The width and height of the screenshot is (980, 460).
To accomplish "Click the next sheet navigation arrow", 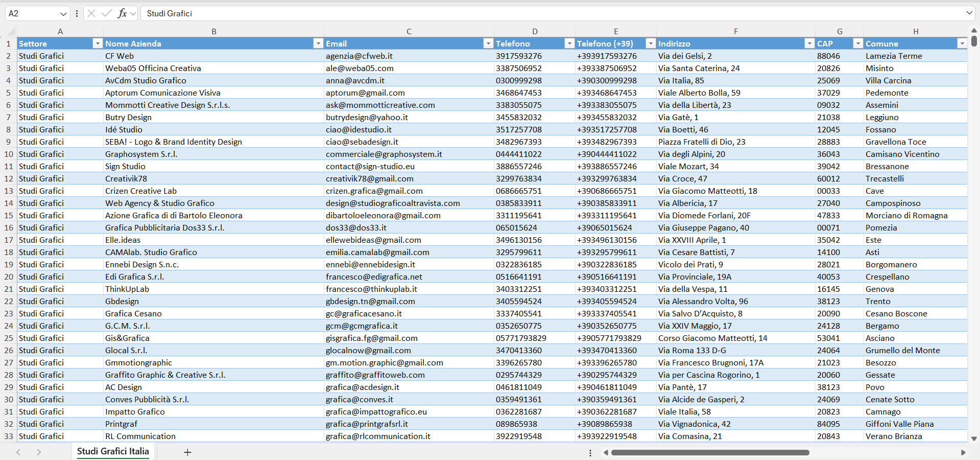I will click(39, 452).
